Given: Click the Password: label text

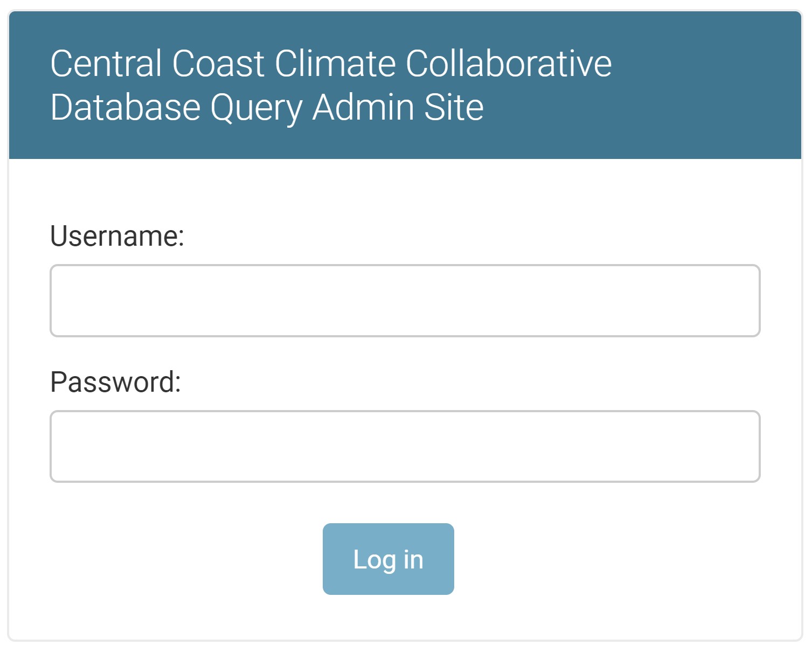Looking at the screenshot, I should pos(115,382).
